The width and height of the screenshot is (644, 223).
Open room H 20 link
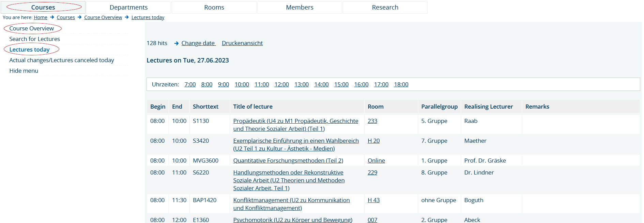click(373, 141)
